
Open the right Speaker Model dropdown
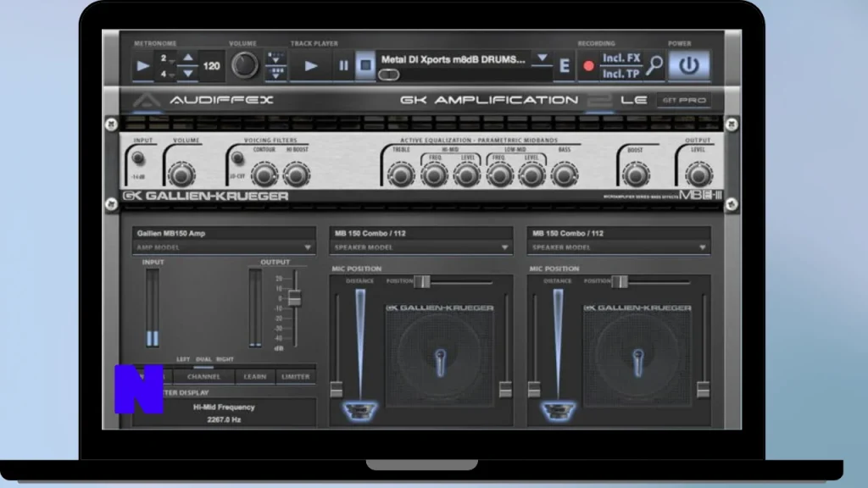pos(618,247)
